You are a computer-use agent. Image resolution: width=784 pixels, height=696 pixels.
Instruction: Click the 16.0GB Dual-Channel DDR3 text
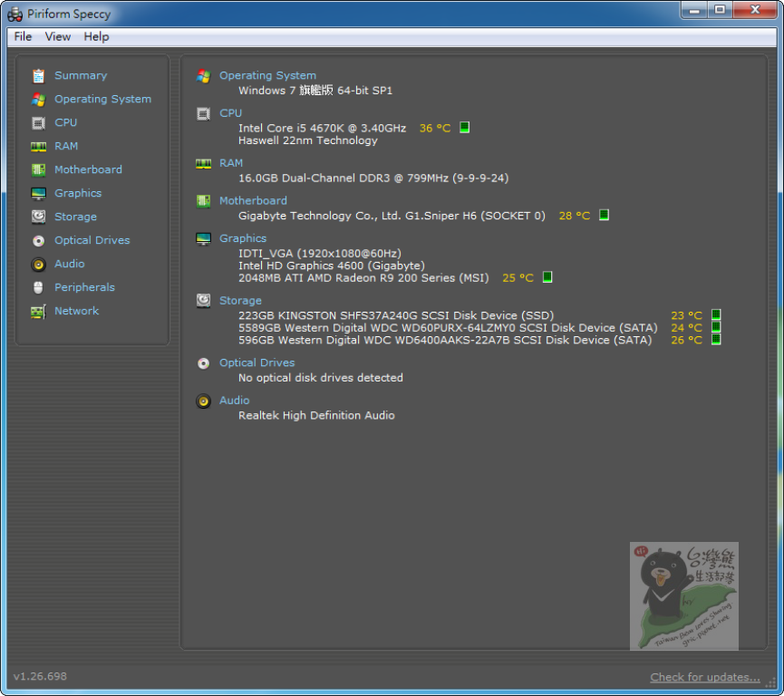tap(373, 179)
